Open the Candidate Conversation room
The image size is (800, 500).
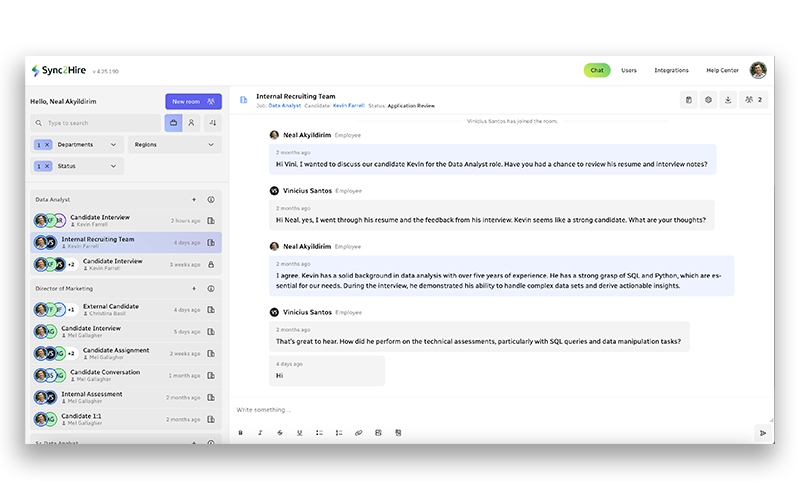coord(126,376)
